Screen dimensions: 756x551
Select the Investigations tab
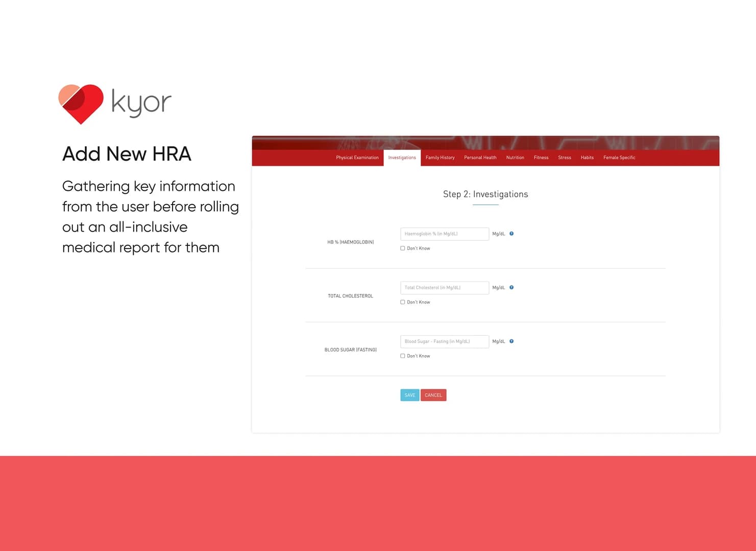tap(402, 158)
